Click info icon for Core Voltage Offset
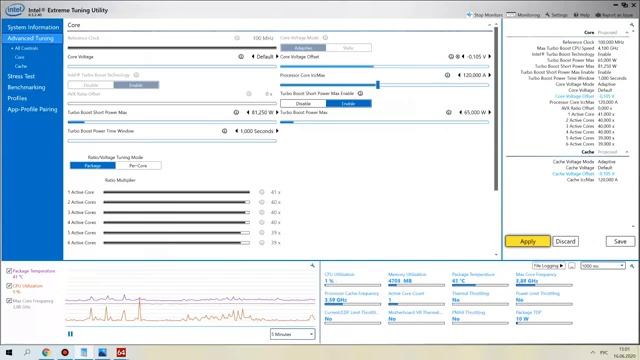This screenshot has height=360, width=640. tap(451, 57)
